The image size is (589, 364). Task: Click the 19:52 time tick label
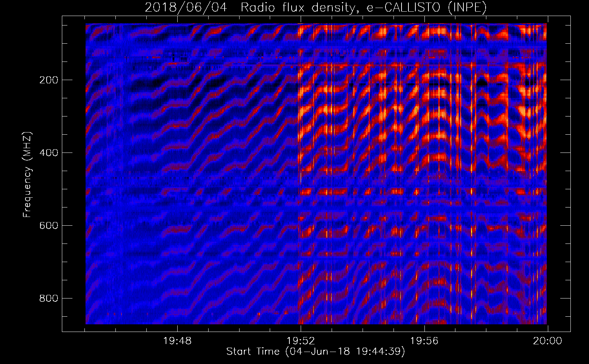point(301,341)
